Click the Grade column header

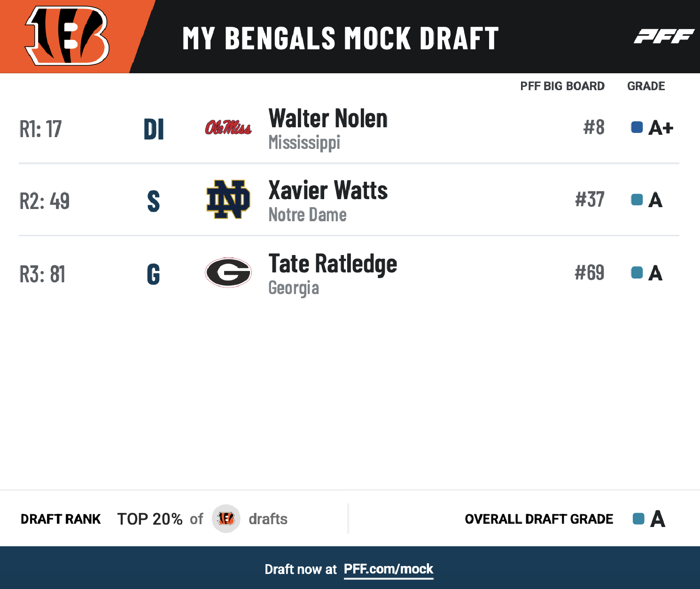coord(646,86)
